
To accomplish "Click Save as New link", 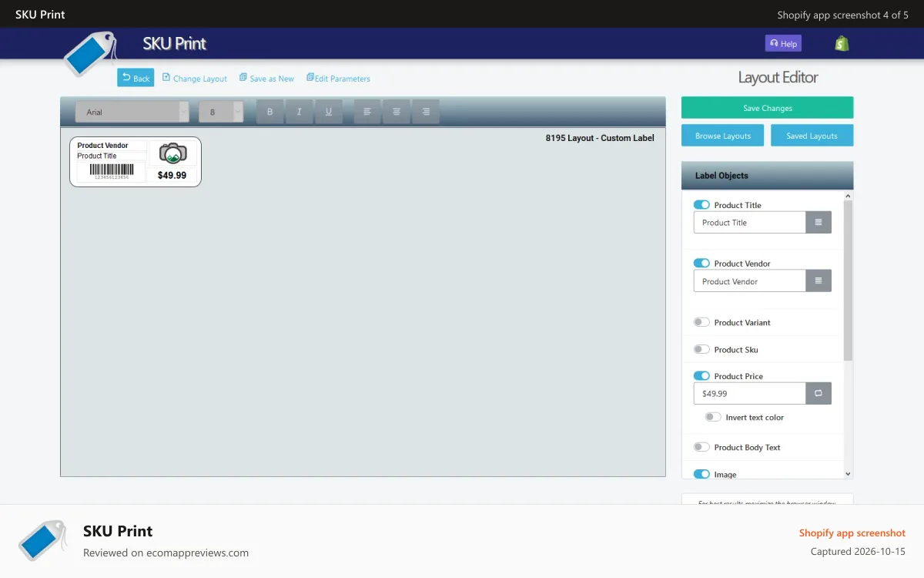I will [266, 79].
